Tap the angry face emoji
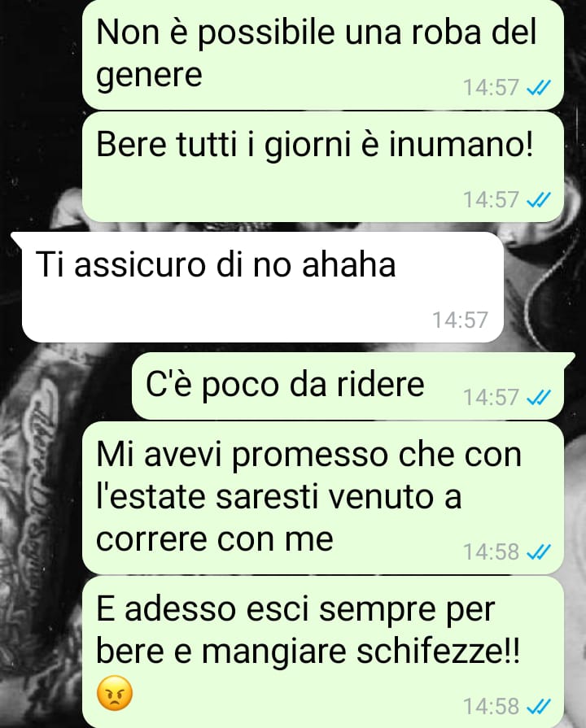Screen dimensions: 586x728 (x=114, y=693)
